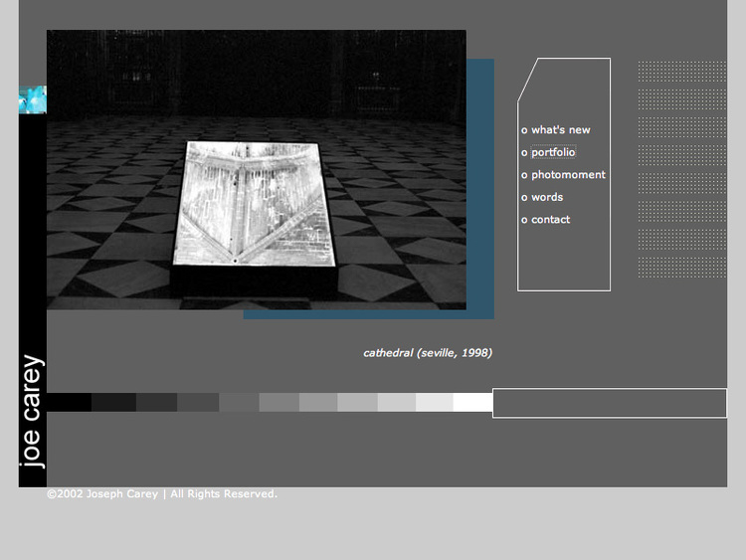Click the bullet circle beside "what's new"

pos(524,131)
